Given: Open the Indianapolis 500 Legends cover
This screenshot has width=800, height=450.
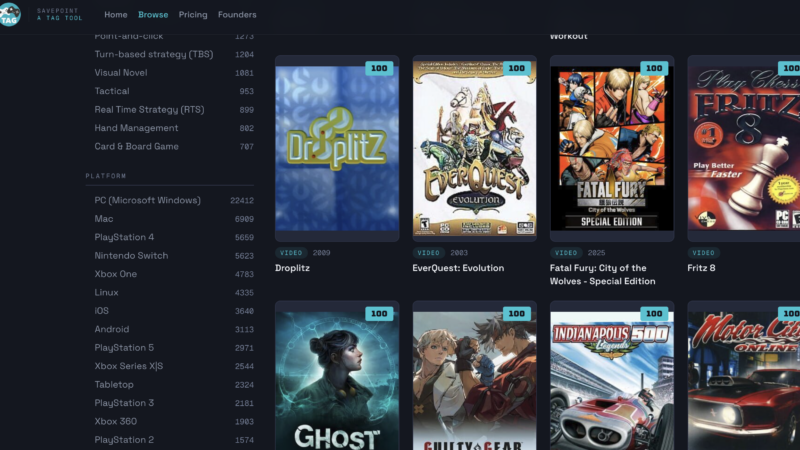Looking at the screenshot, I should click(612, 376).
